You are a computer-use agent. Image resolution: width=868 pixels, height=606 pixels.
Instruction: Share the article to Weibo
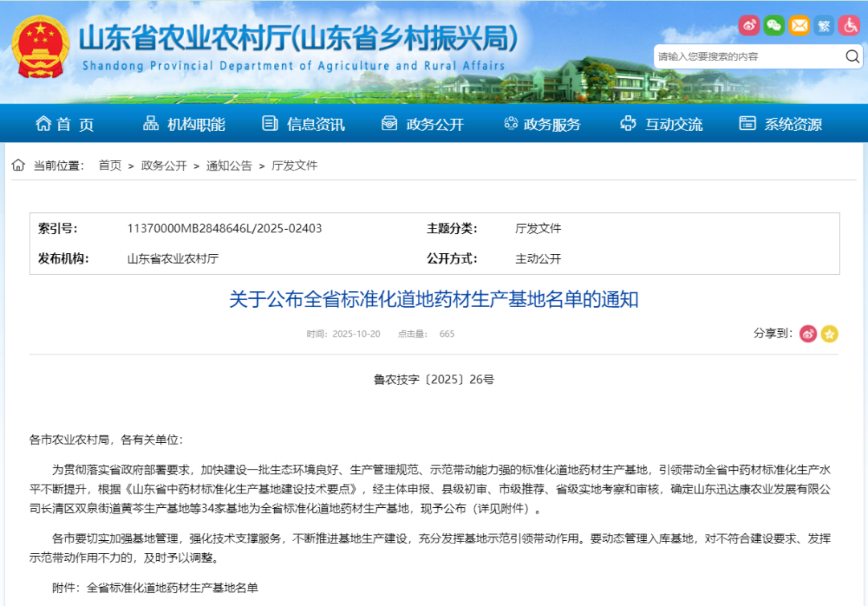click(x=808, y=334)
